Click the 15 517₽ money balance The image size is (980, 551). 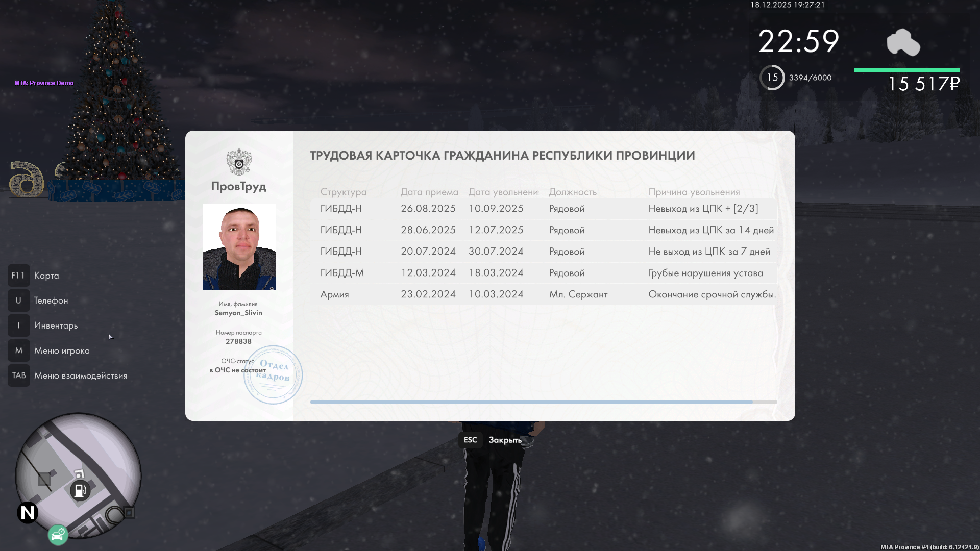pyautogui.click(x=924, y=84)
